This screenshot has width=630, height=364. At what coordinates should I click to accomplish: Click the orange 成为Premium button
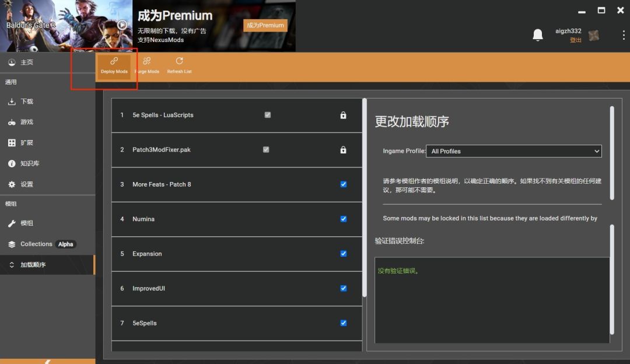click(x=265, y=25)
